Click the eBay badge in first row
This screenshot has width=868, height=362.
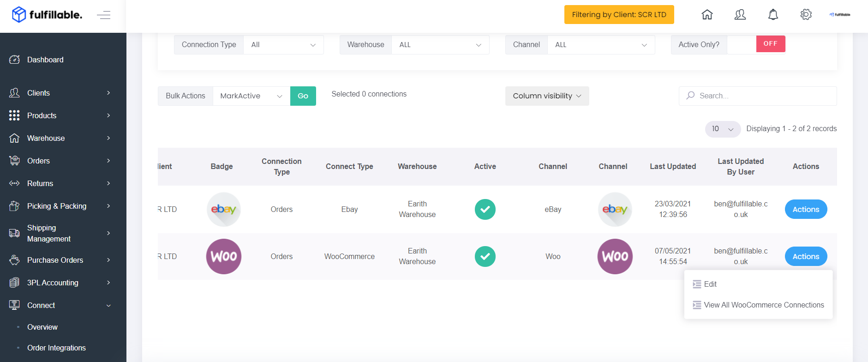point(224,209)
